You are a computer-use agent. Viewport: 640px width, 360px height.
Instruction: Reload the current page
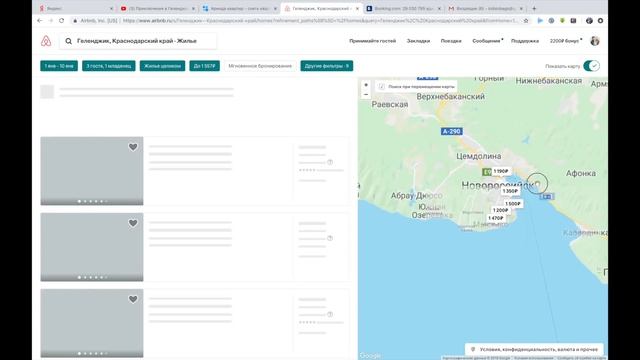click(62, 20)
